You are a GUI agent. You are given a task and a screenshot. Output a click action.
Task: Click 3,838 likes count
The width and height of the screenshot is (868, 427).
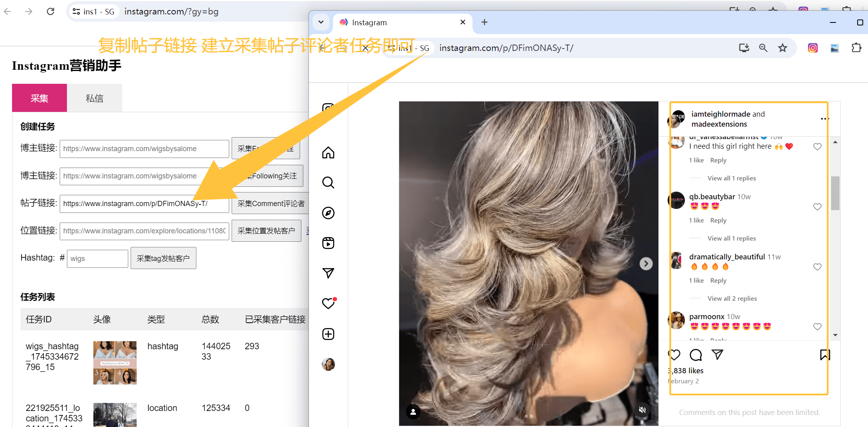686,371
